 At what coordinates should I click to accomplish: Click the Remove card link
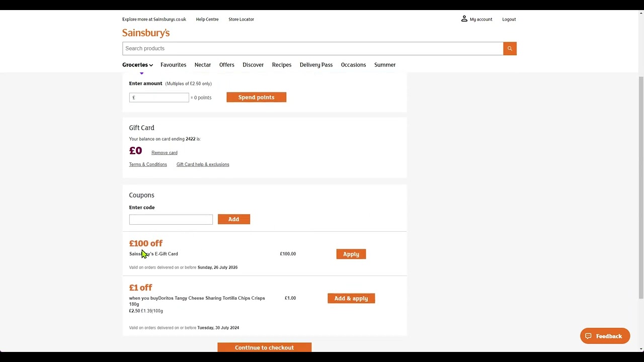[x=165, y=153]
